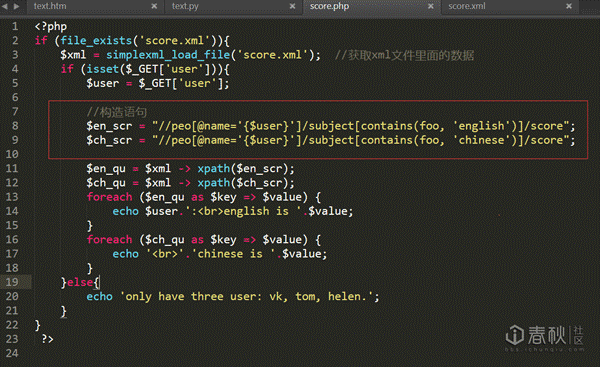Click isset on line 4
The width and height of the screenshot is (600, 367).
[x=102, y=69]
